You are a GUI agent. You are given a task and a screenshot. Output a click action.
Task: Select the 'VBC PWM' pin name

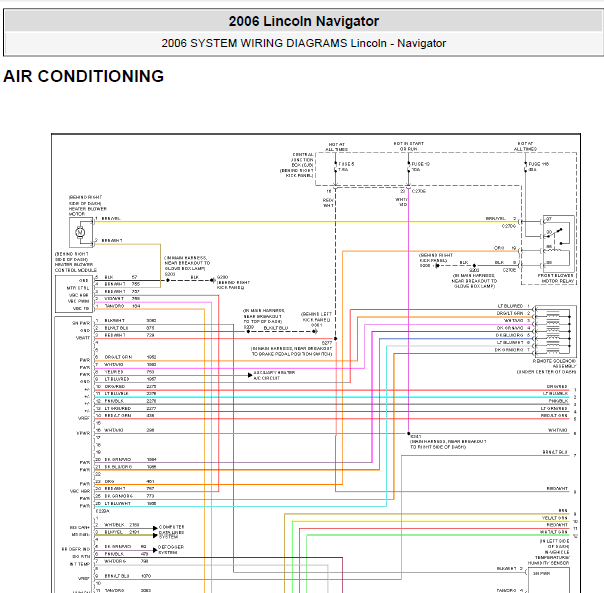coord(79,301)
